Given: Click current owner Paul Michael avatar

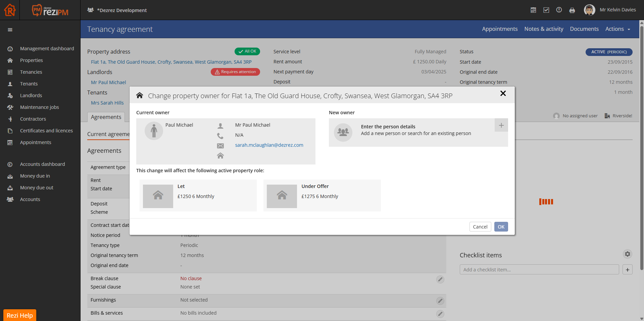Looking at the screenshot, I should pyautogui.click(x=154, y=131).
